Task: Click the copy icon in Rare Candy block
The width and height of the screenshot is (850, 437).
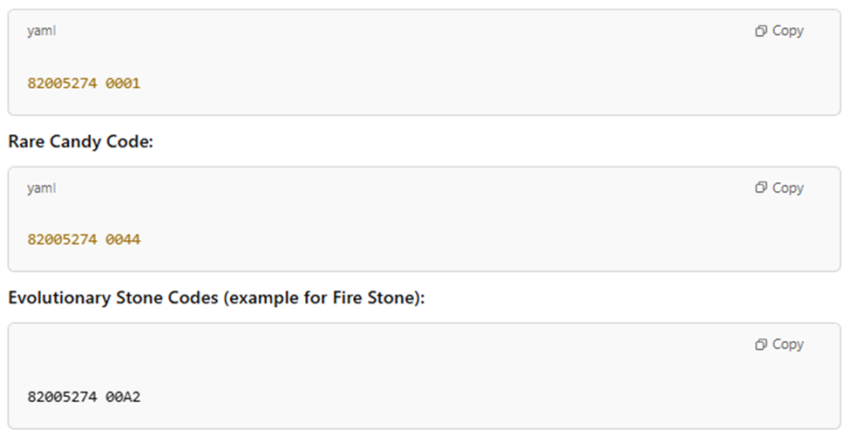Action: [x=761, y=188]
